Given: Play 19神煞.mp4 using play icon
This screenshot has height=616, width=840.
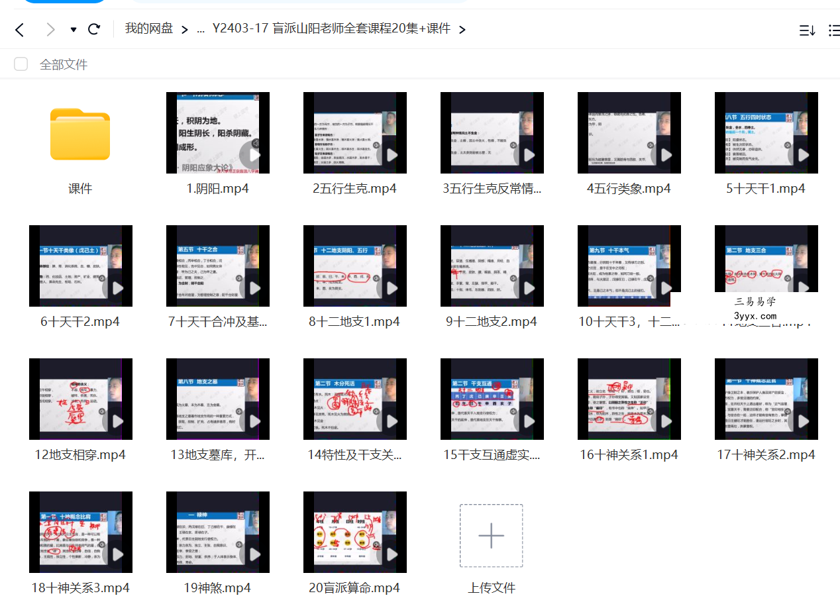Looking at the screenshot, I should [x=255, y=554].
